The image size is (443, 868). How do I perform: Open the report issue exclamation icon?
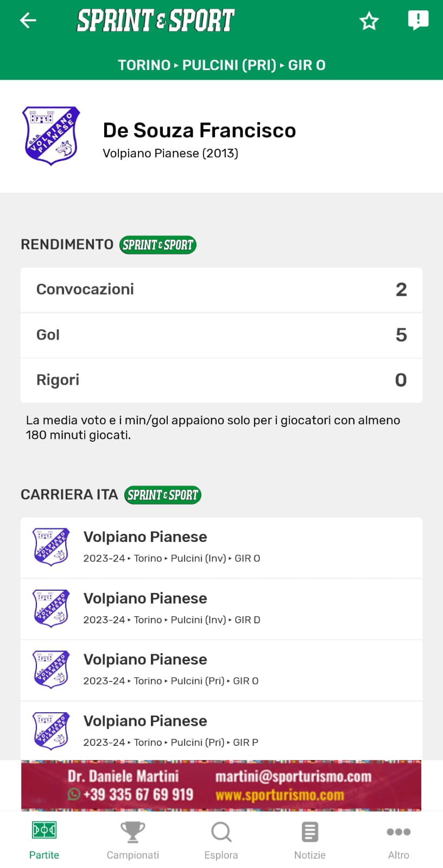point(417,21)
